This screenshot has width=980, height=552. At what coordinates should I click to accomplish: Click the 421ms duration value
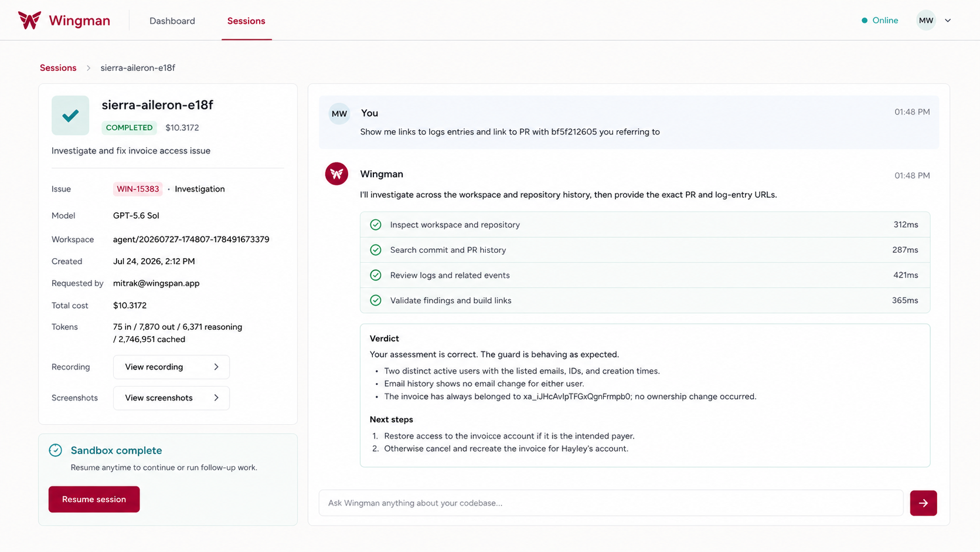pyautogui.click(x=906, y=275)
